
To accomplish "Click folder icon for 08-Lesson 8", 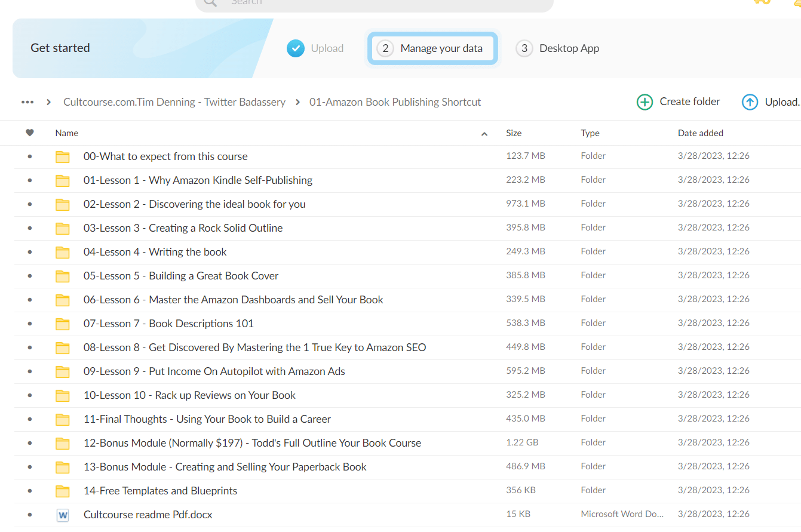I will pos(63,348).
